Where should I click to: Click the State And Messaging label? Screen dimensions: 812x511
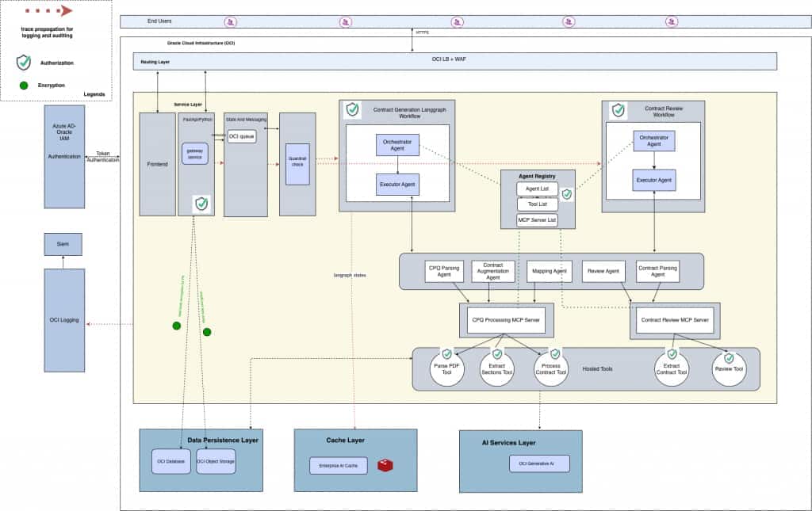tap(246, 120)
